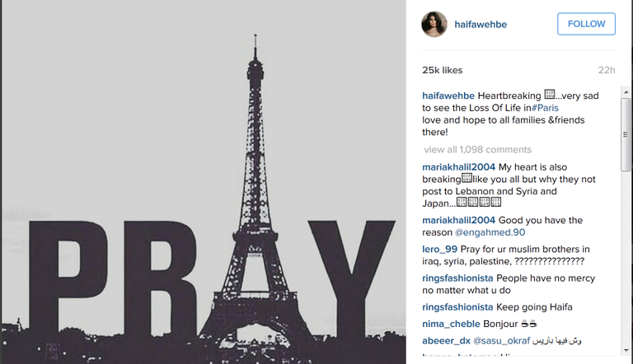Open the @engahmed.90 mention
The image size is (633, 364).
[x=490, y=232]
